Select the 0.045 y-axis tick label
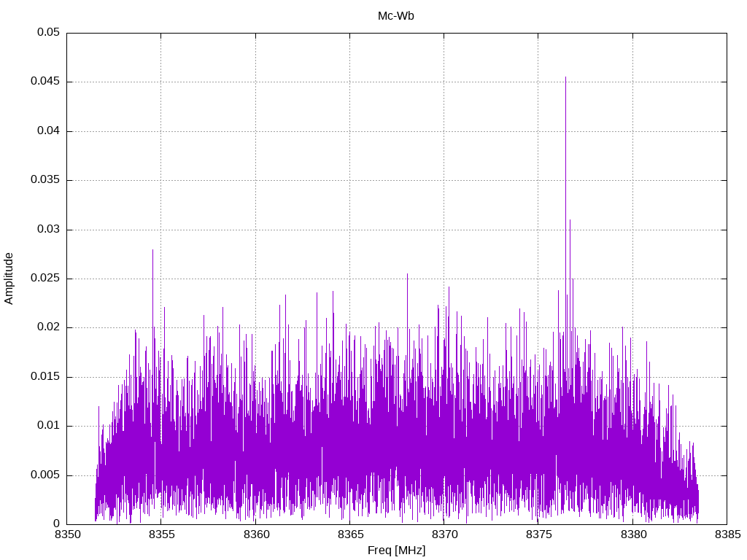This screenshot has height=560, width=747. (x=45, y=82)
